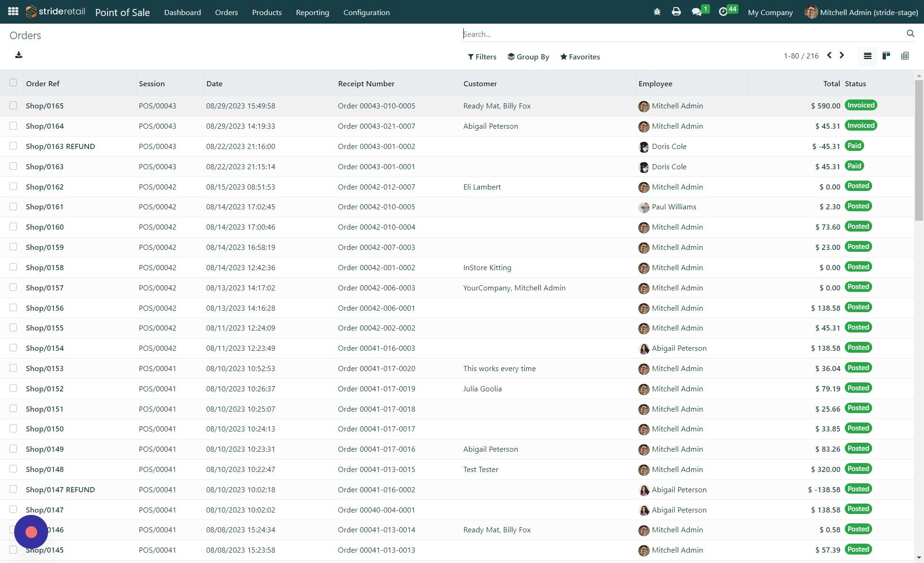The width and height of the screenshot is (924, 563).
Task: Open the Filters dropdown
Action: coord(482,57)
